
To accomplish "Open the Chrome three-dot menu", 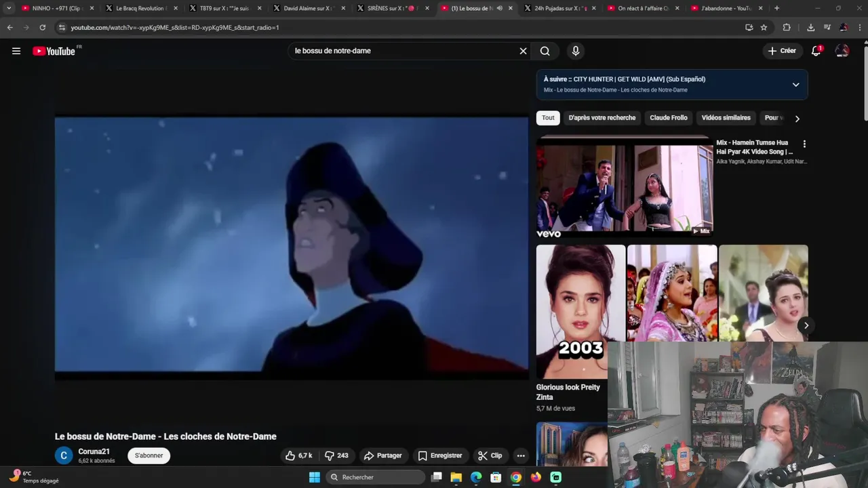I will (860, 27).
